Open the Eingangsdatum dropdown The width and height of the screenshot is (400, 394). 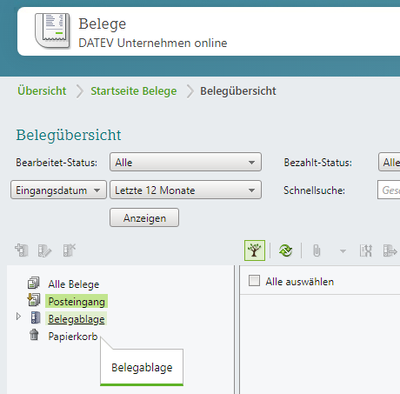coord(59,190)
